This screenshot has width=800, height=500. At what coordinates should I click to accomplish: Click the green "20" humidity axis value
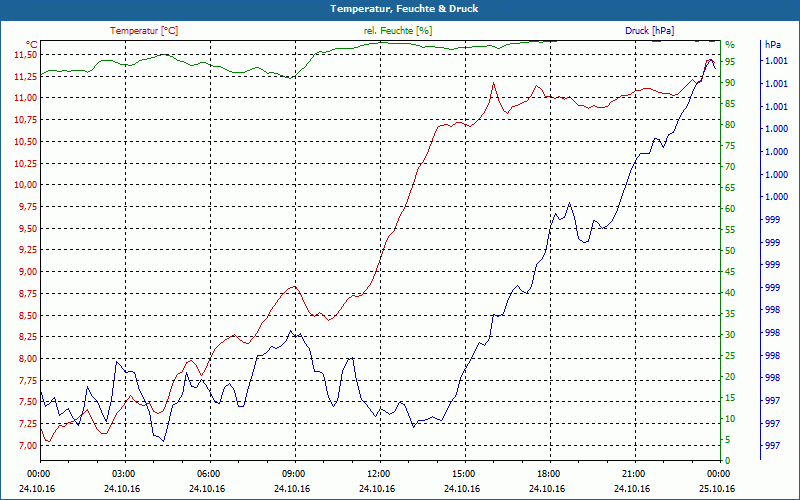tap(730, 377)
